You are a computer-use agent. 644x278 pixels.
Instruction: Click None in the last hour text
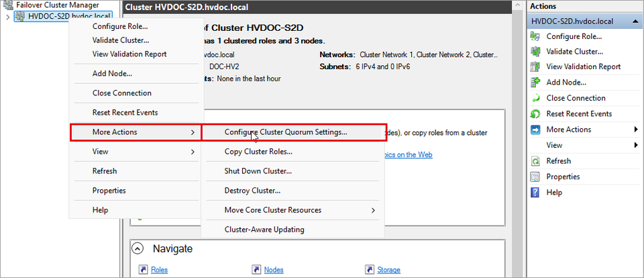click(x=249, y=79)
